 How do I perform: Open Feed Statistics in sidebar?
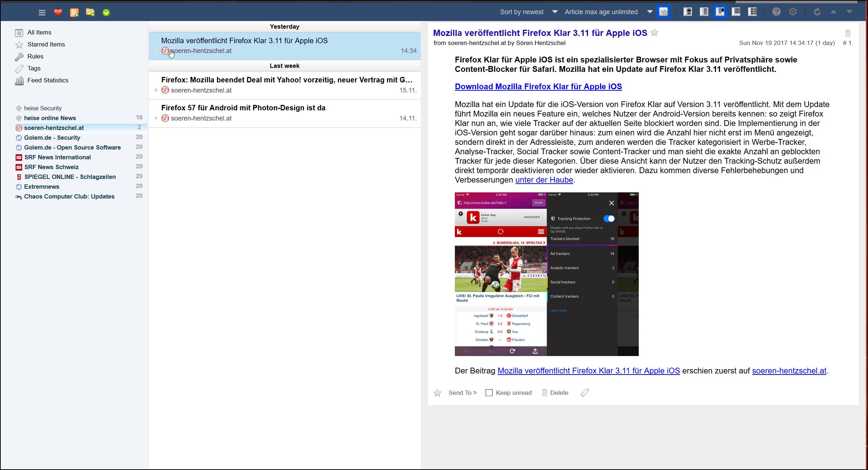pyautogui.click(x=48, y=80)
